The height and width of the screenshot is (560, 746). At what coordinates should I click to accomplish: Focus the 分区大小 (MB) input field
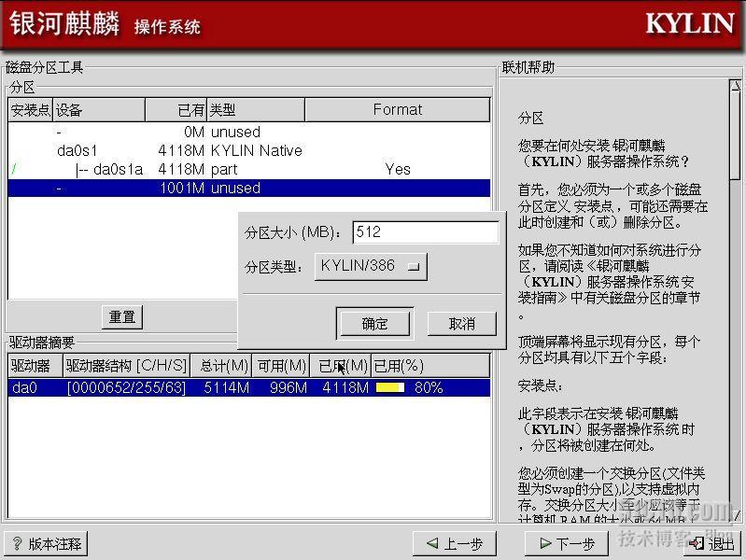coord(426,231)
